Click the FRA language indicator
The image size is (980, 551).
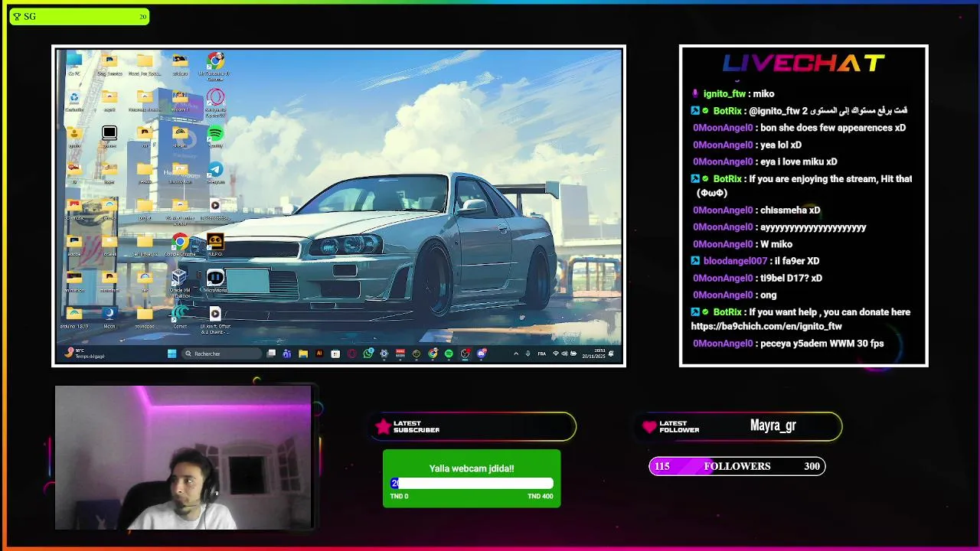tap(542, 354)
